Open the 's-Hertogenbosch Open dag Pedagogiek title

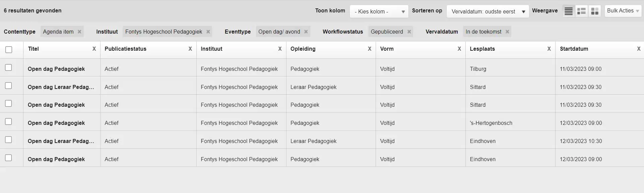[x=56, y=123]
